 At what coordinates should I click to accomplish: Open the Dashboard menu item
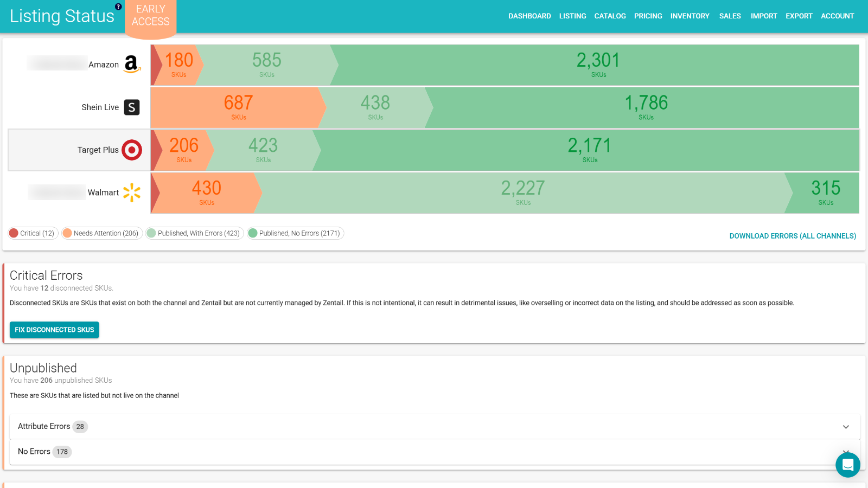(x=529, y=16)
